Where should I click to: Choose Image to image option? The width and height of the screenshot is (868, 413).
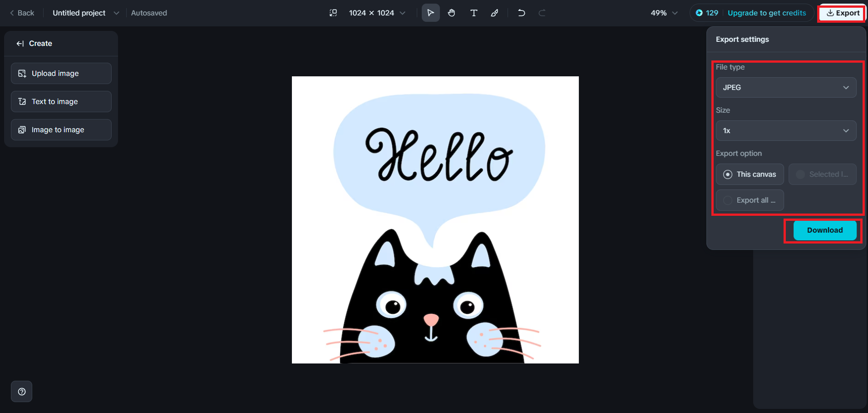point(61,129)
